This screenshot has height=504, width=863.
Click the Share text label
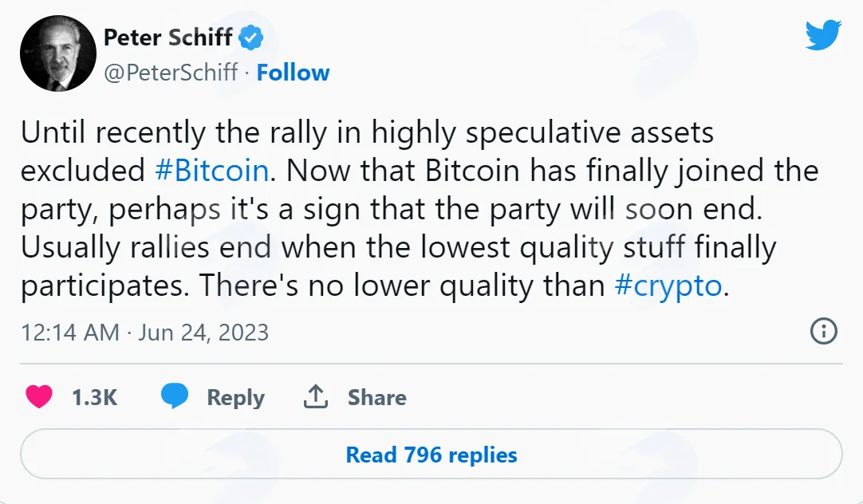377,397
